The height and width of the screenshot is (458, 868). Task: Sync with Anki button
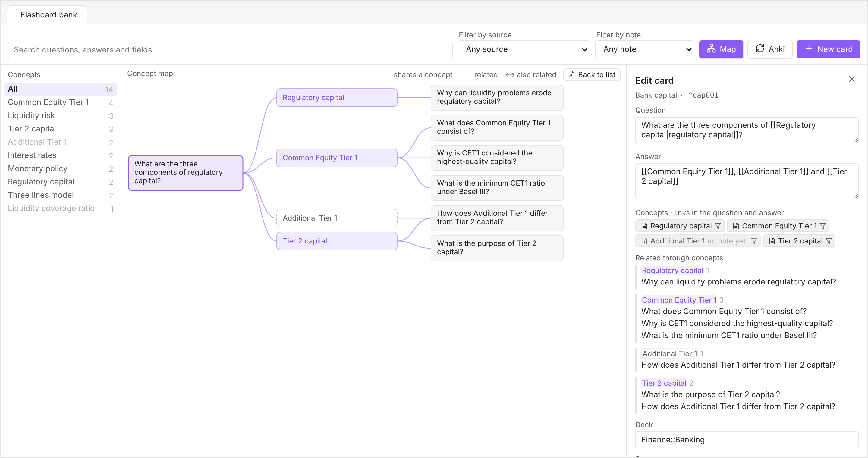[x=770, y=49]
